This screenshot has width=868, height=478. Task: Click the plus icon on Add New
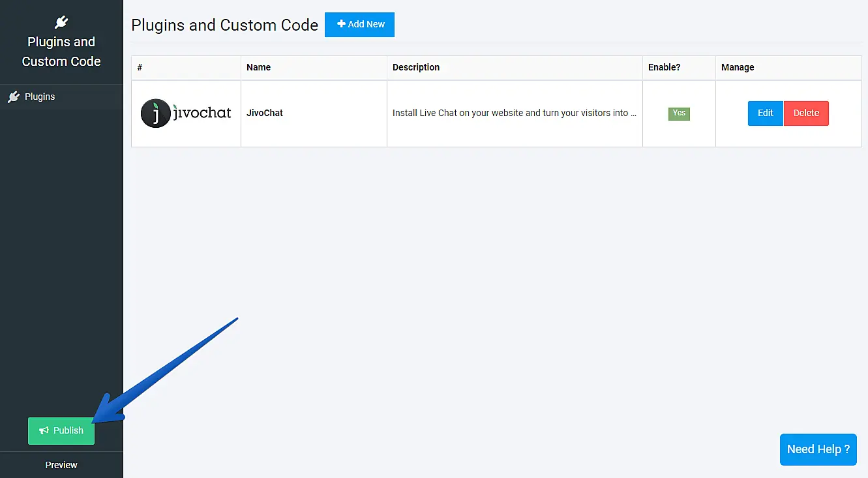340,24
